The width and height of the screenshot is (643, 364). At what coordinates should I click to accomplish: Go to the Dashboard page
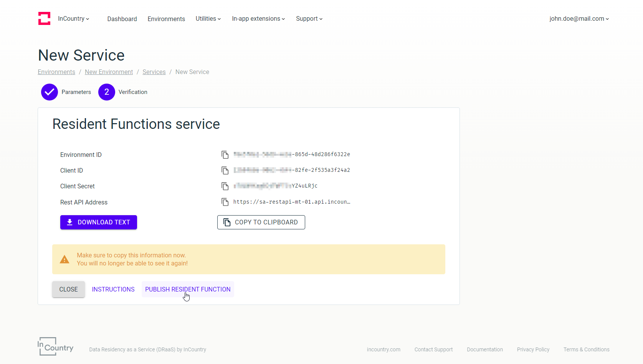click(122, 19)
